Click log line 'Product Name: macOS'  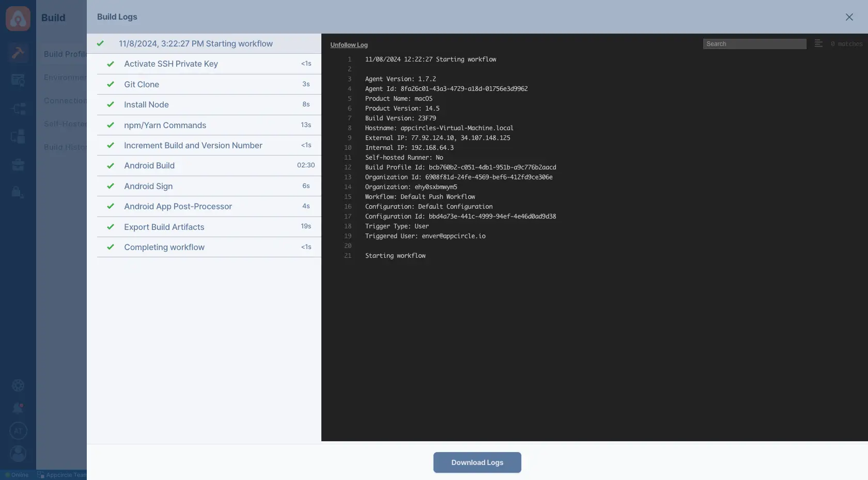399,99
